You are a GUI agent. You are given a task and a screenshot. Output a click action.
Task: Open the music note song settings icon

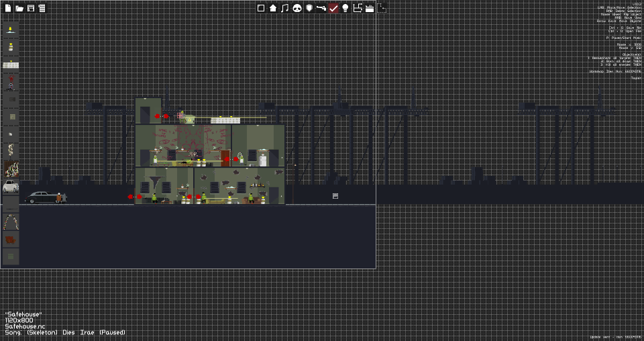[284, 8]
